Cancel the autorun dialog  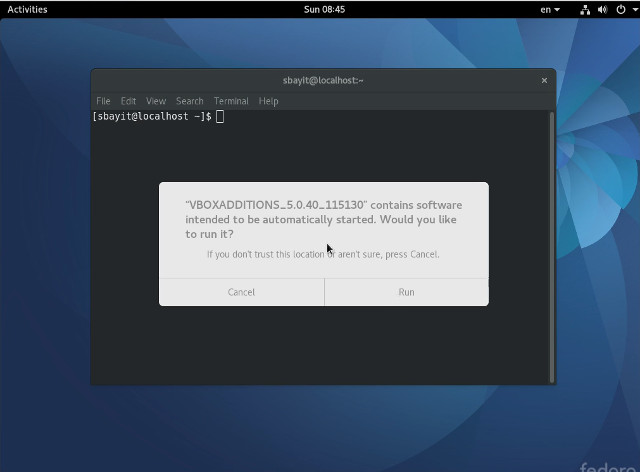(x=241, y=292)
